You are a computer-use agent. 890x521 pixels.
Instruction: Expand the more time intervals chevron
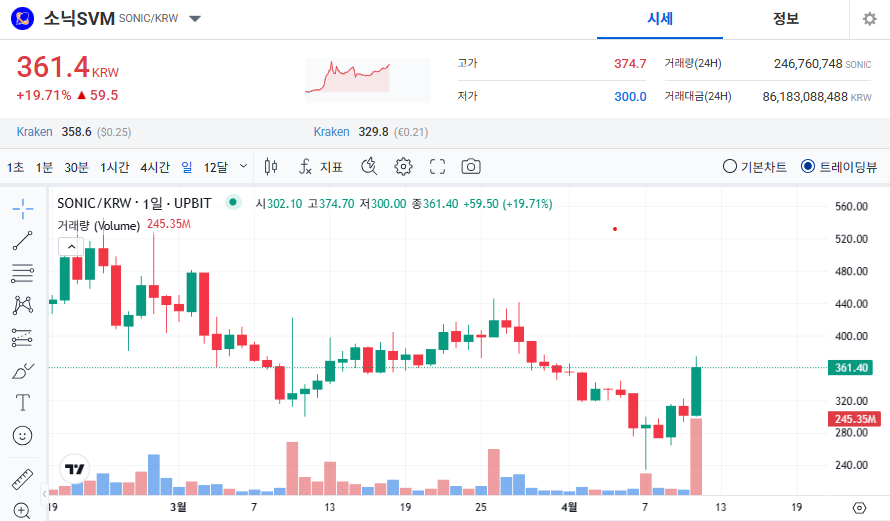coord(244,166)
